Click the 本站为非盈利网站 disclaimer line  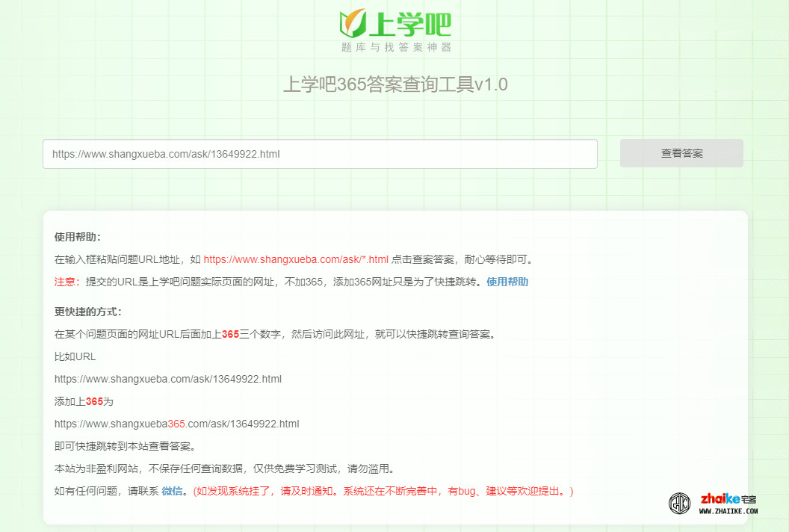coord(224,469)
